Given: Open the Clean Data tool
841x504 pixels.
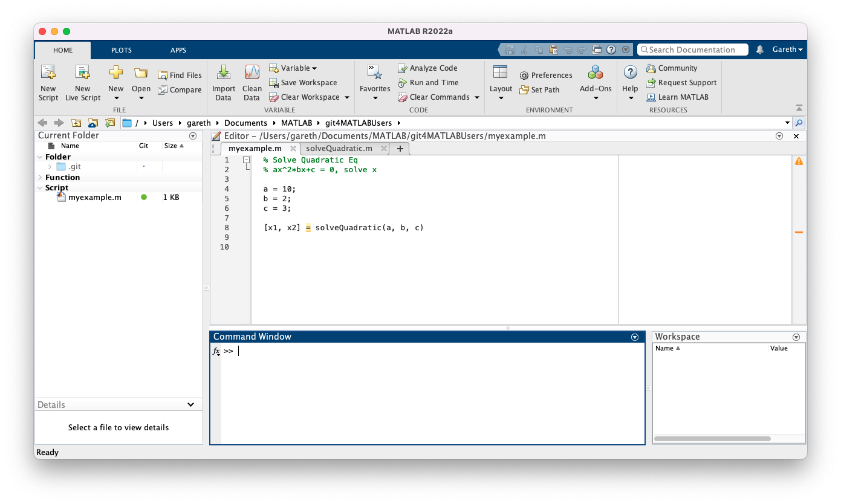Looking at the screenshot, I should click(x=252, y=83).
